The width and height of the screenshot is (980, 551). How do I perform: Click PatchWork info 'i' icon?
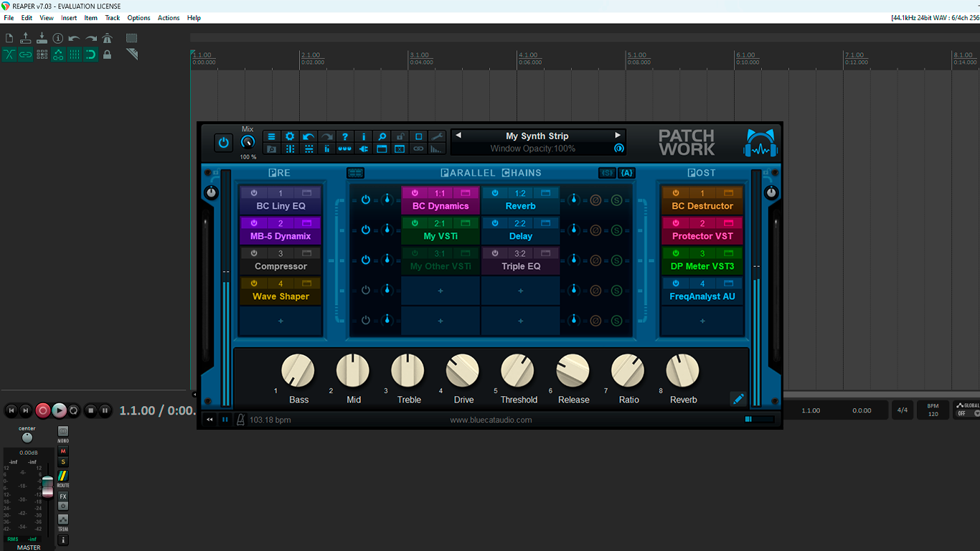click(364, 136)
